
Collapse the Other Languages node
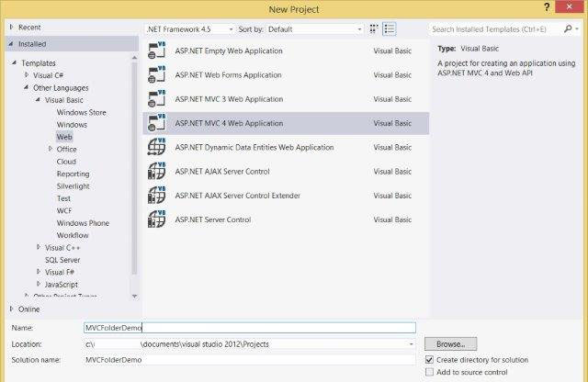point(27,87)
